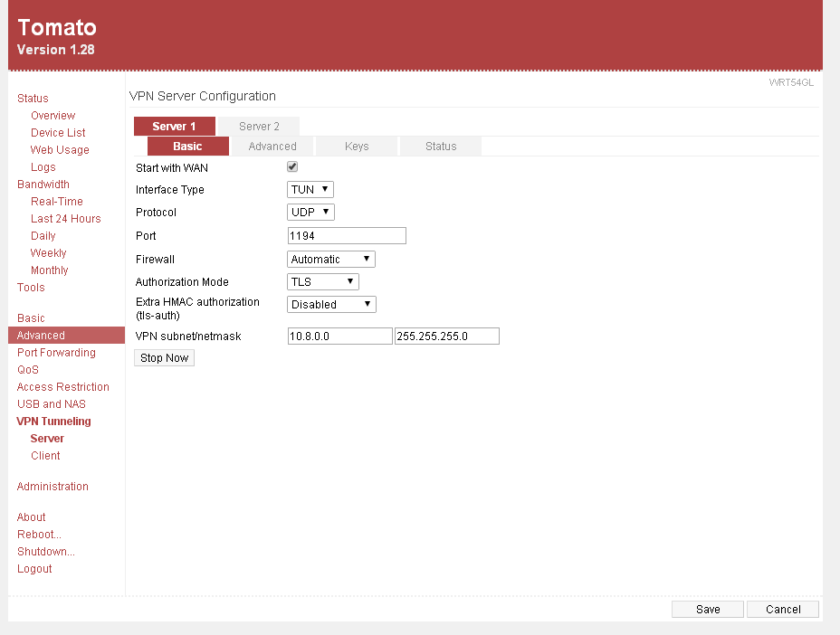The width and height of the screenshot is (840, 635).
Task: Select the Advanced sub-tab
Action: click(272, 147)
